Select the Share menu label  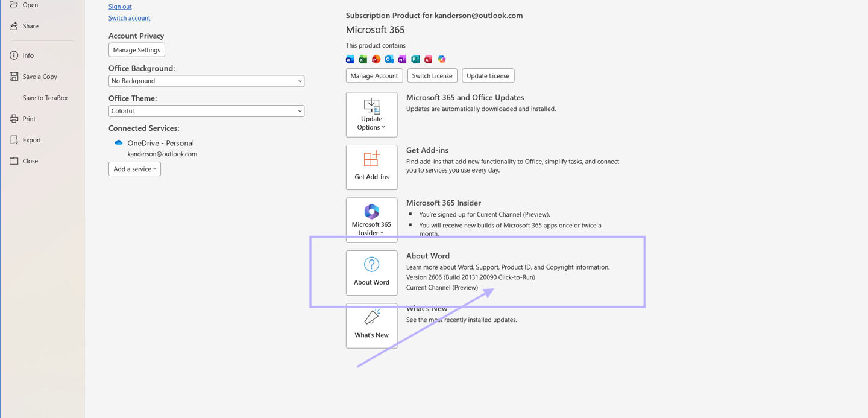tap(30, 26)
